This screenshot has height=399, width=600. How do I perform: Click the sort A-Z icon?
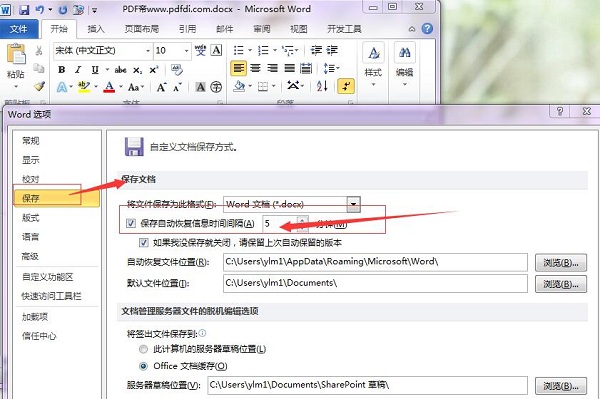(x=322, y=86)
